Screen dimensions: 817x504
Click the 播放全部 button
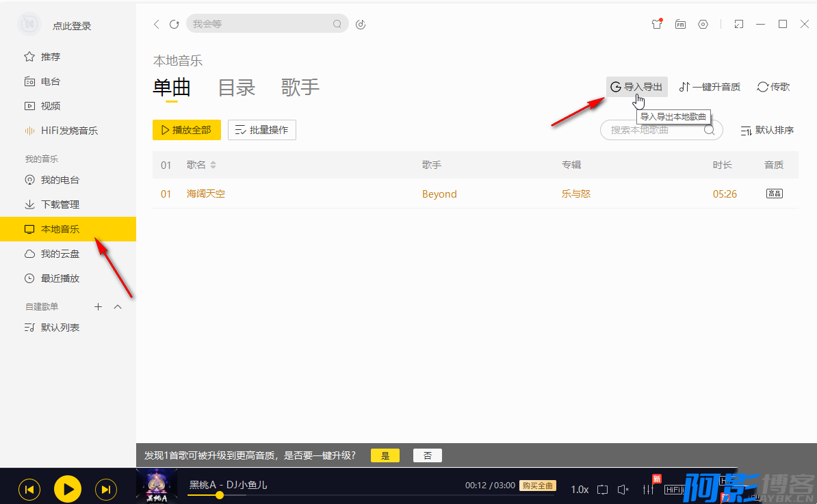pyautogui.click(x=186, y=130)
